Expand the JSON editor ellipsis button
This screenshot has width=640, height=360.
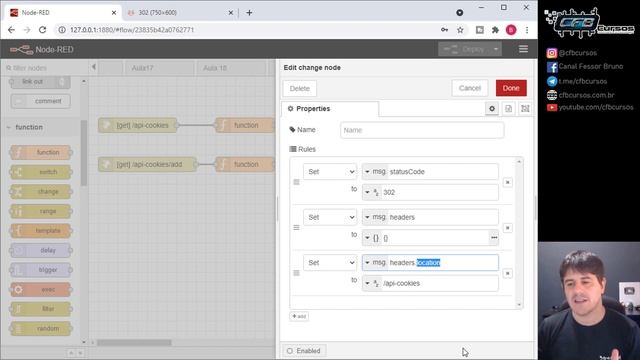click(494, 238)
